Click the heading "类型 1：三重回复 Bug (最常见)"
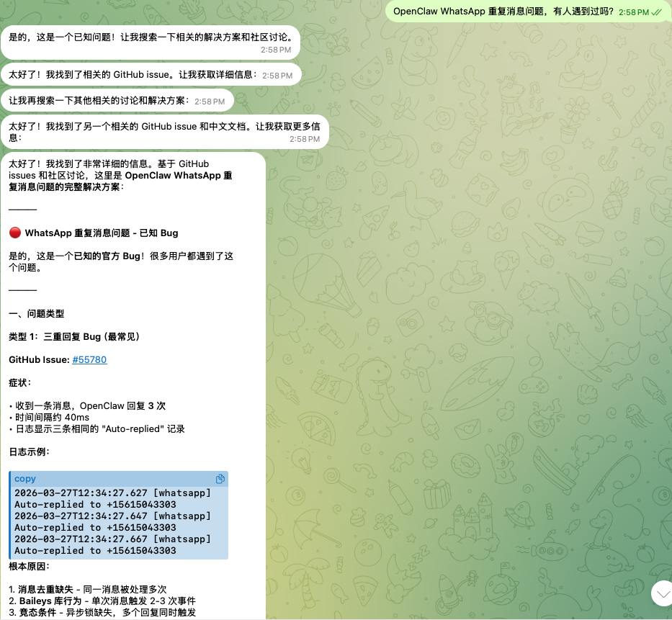Viewport: 672px width, 620px height. pyautogui.click(x=73, y=336)
